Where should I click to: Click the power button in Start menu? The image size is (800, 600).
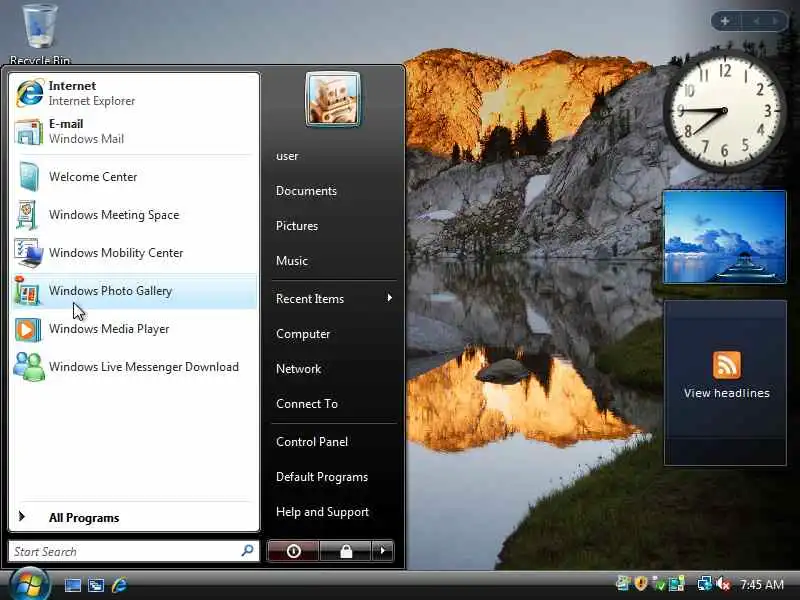click(x=293, y=551)
